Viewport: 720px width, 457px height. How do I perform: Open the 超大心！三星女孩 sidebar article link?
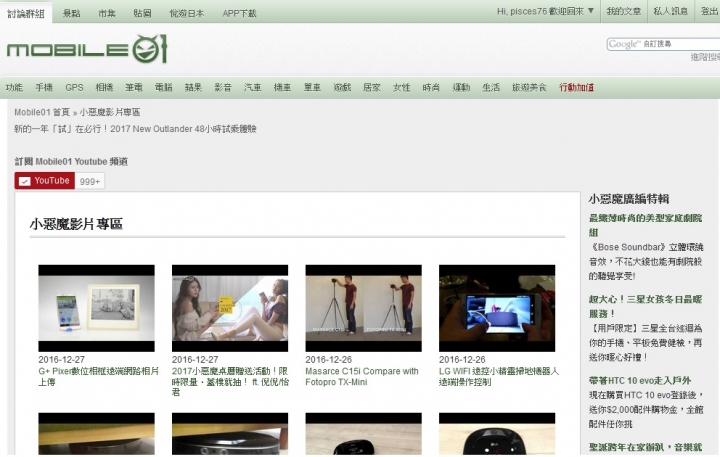(x=645, y=306)
